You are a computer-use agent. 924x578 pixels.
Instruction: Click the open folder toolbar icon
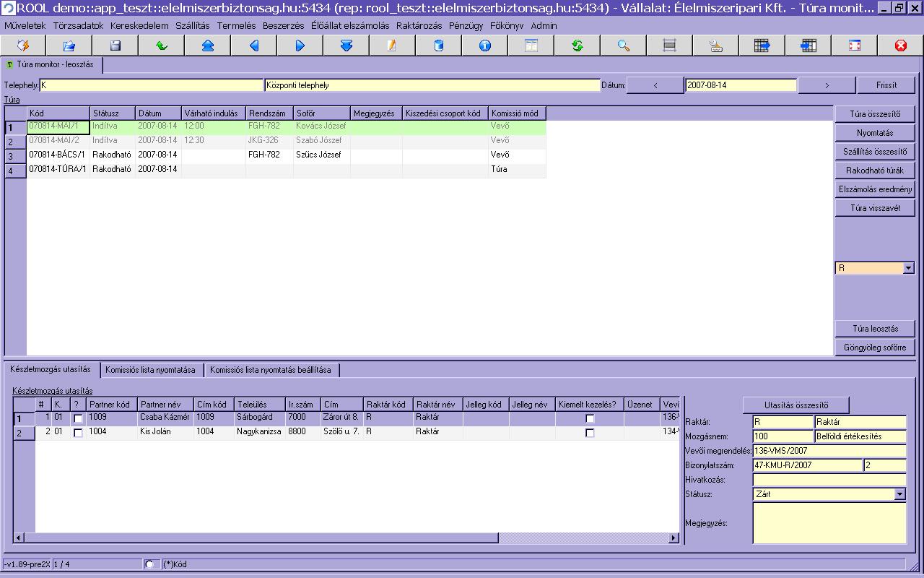69,46
